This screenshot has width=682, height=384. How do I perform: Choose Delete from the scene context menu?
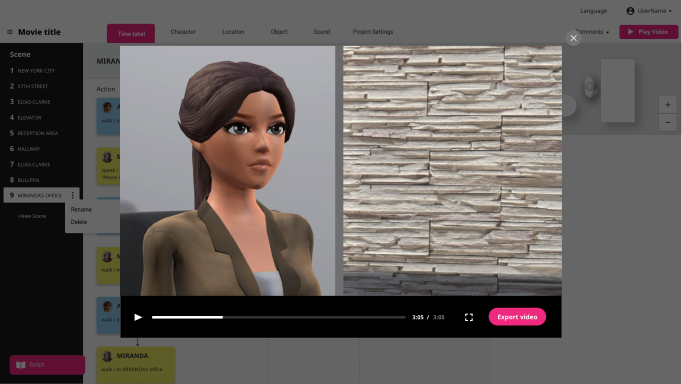point(79,222)
